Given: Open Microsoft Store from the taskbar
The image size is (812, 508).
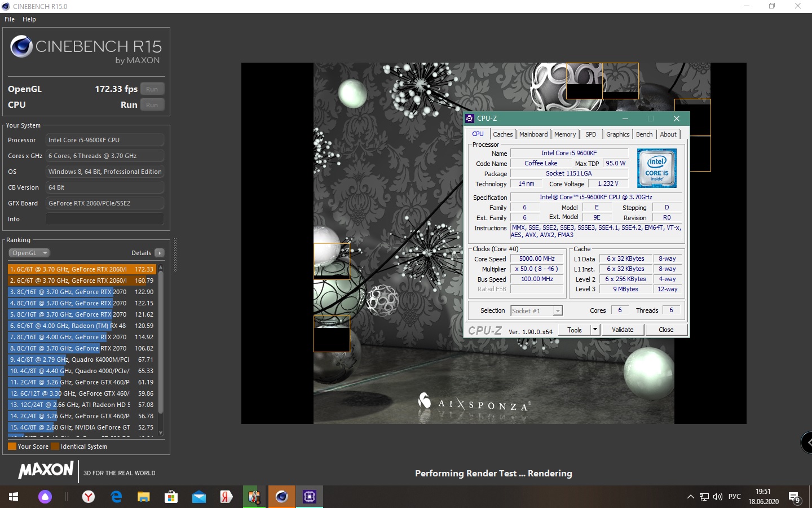Looking at the screenshot, I should point(171,497).
